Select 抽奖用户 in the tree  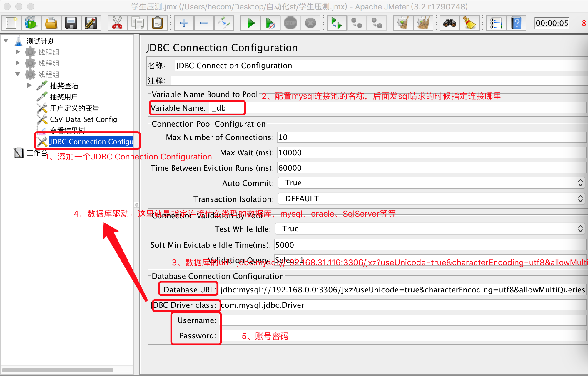click(64, 97)
